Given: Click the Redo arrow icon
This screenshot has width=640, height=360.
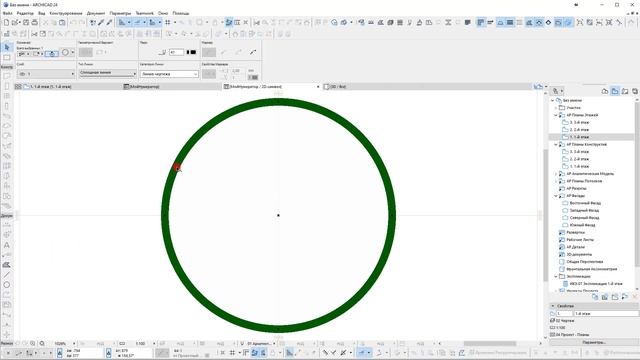Looking at the screenshot, I should click(x=82, y=22).
